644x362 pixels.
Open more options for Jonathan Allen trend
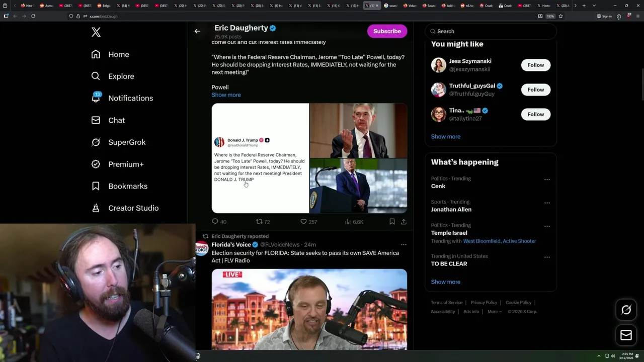click(547, 203)
